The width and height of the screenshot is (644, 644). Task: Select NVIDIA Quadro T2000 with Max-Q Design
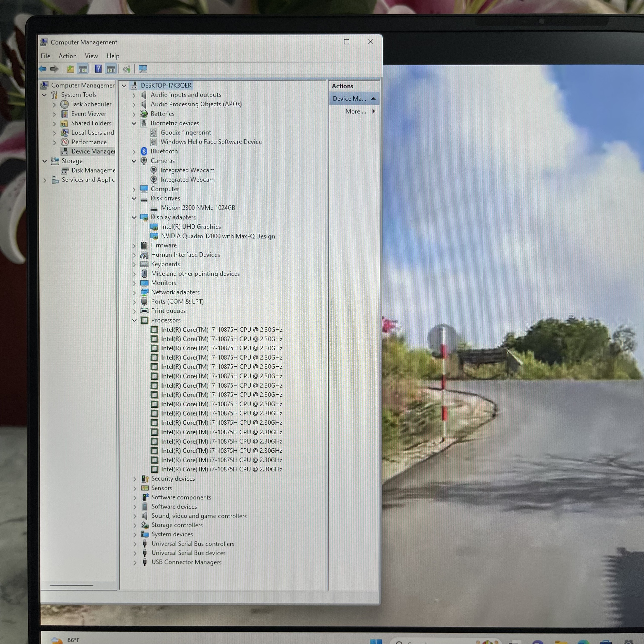[218, 236]
